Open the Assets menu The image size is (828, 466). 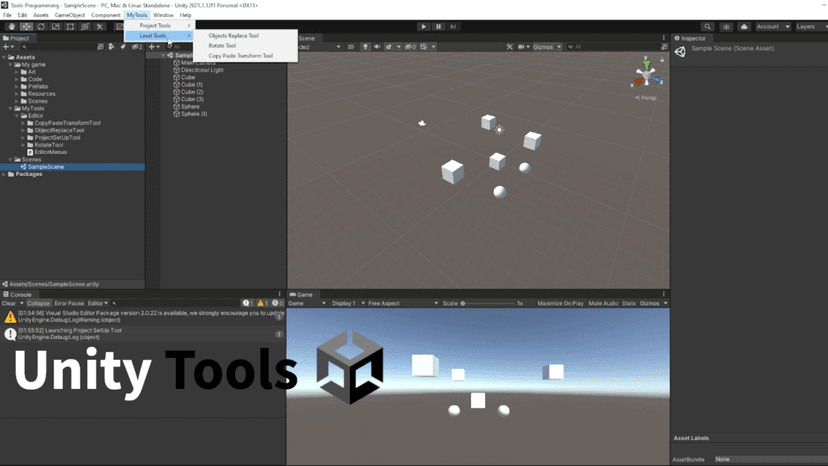(41, 15)
